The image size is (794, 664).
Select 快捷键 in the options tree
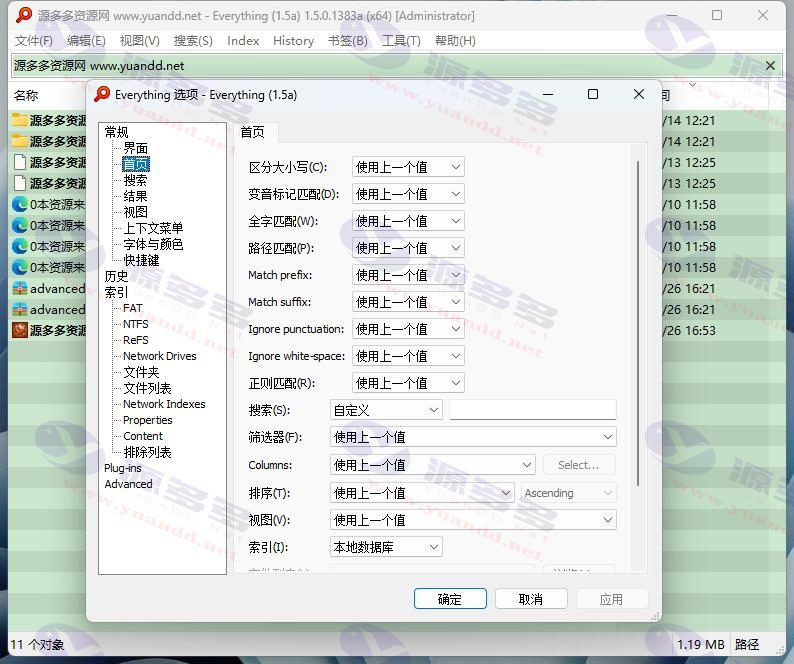tap(142, 260)
